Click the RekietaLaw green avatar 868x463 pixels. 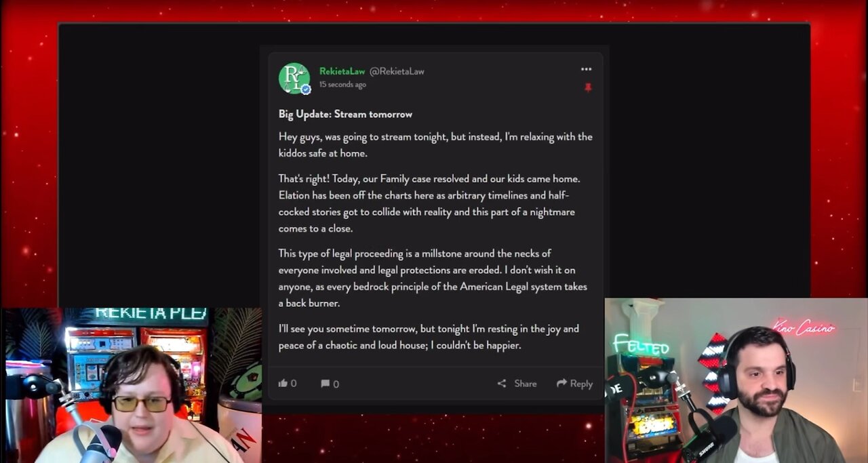[294, 79]
